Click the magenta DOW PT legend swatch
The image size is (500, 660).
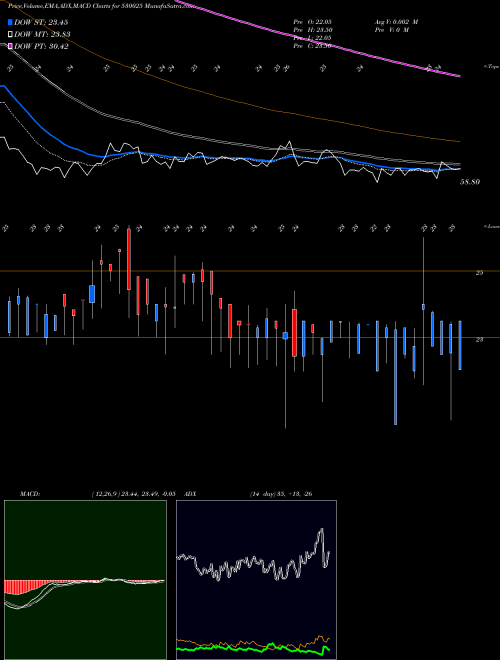tap(10, 46)
